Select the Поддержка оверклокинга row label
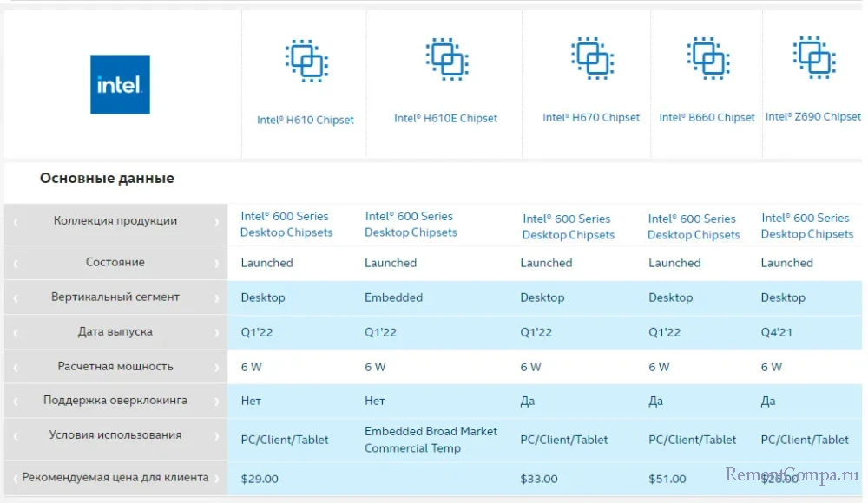The height and width of the screenshot is (503, 868). click(115, 401)
